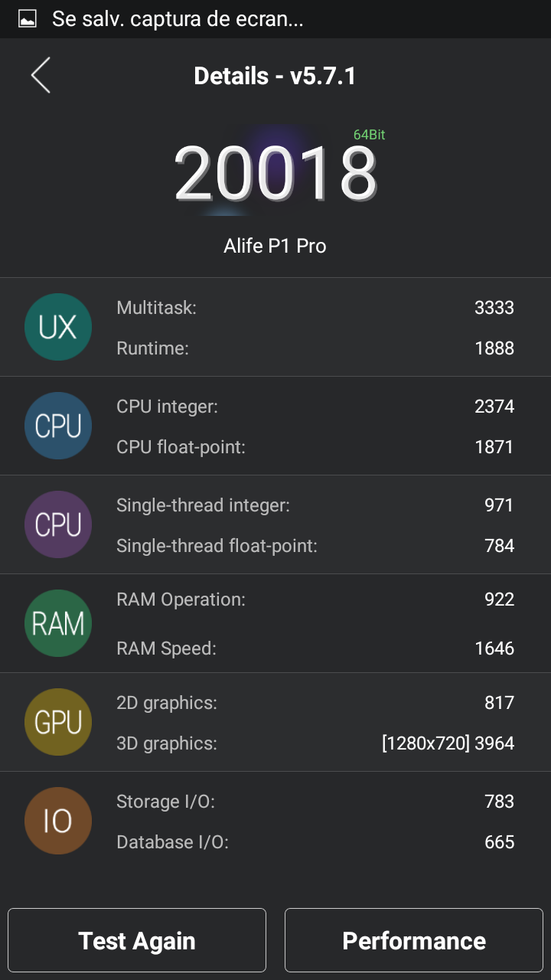551x980 pixels.
Task: Click the teal UX category icon
Action: [58, 327]
